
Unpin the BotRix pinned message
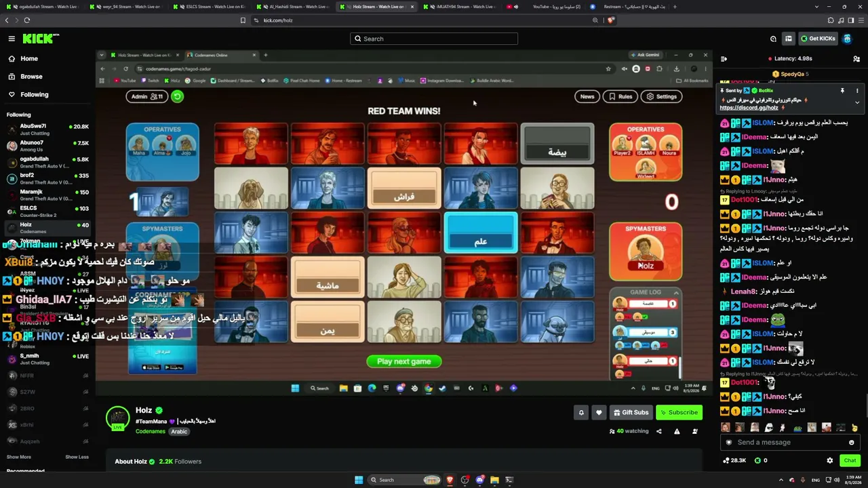(x=842, y=90)
